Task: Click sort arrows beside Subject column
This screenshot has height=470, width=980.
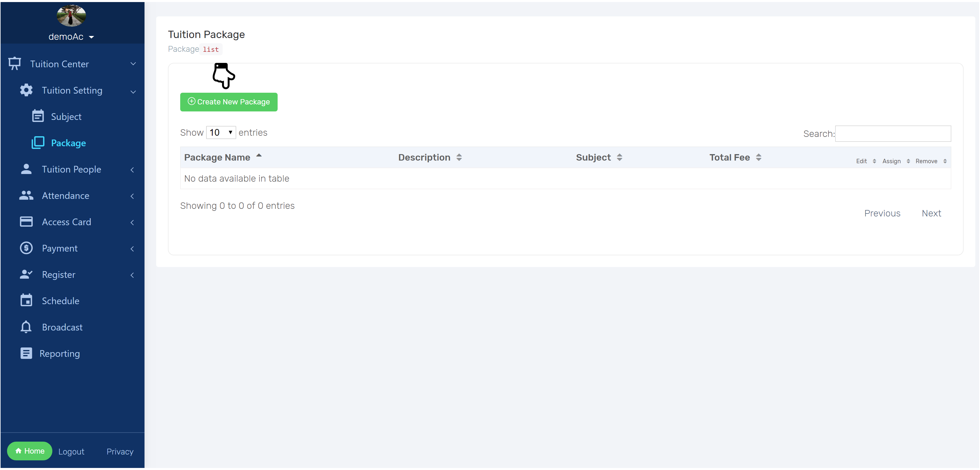Action: [620, 157]
